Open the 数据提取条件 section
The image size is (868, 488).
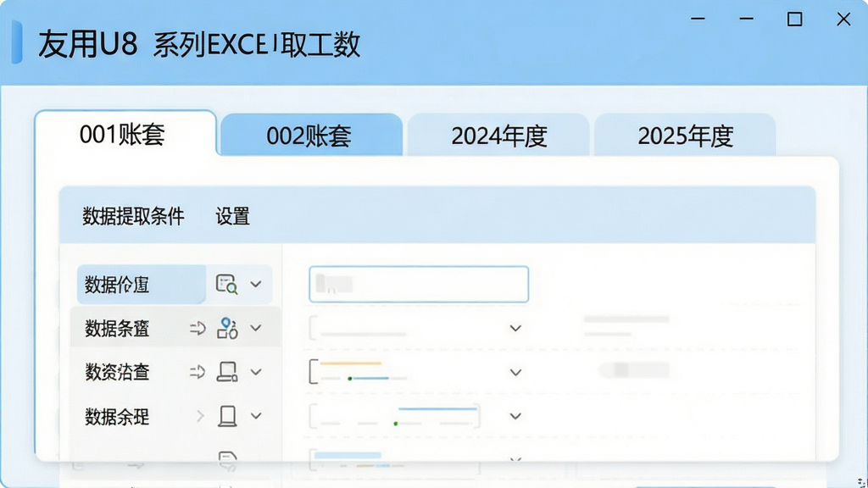pyautogui.click(x=133, y=216)
